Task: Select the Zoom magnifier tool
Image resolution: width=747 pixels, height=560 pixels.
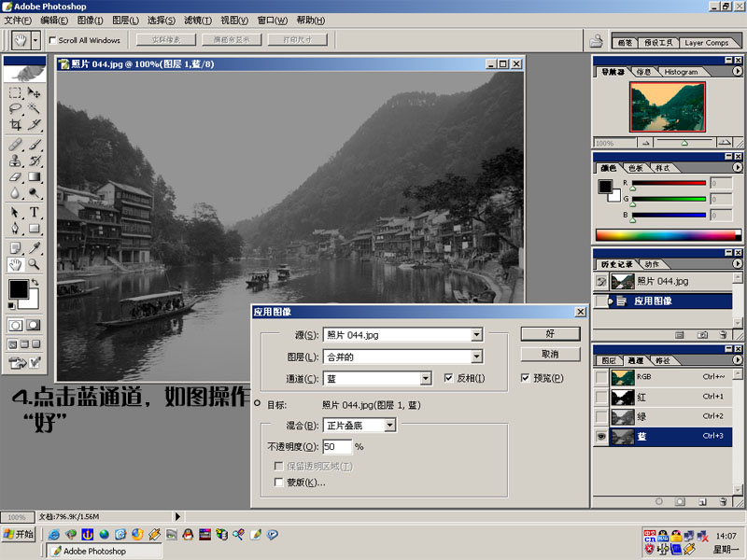Action: pos(35,264)
